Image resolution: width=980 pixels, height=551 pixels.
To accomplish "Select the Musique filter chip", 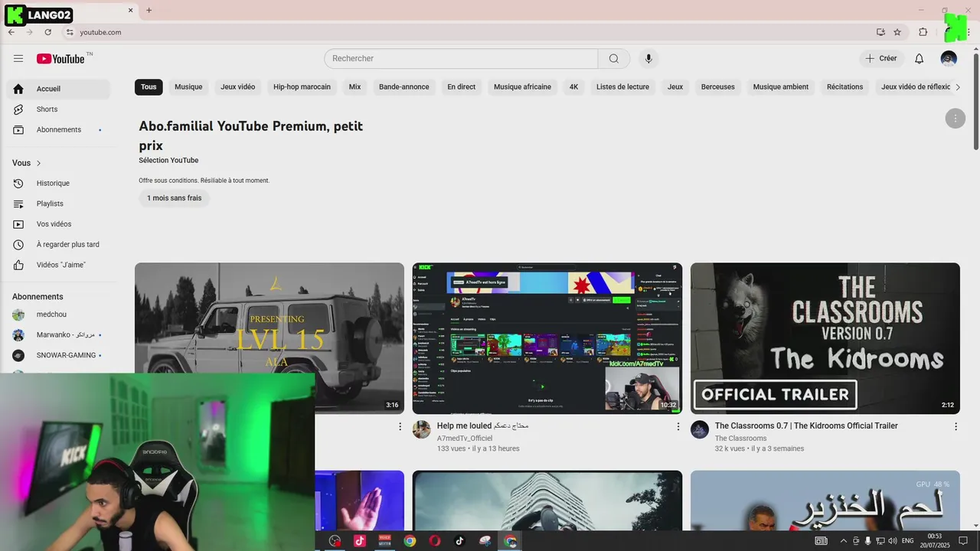I will coord(188,87).
